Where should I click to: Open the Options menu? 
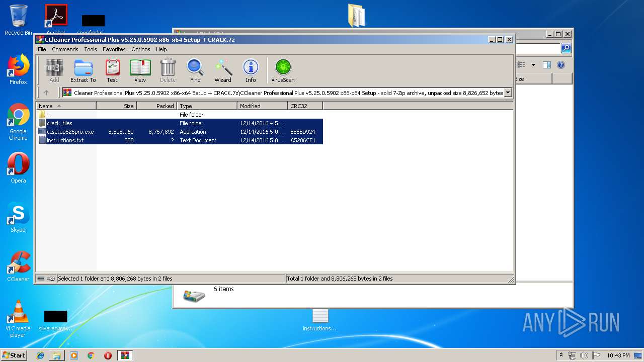tap(141, 49)
